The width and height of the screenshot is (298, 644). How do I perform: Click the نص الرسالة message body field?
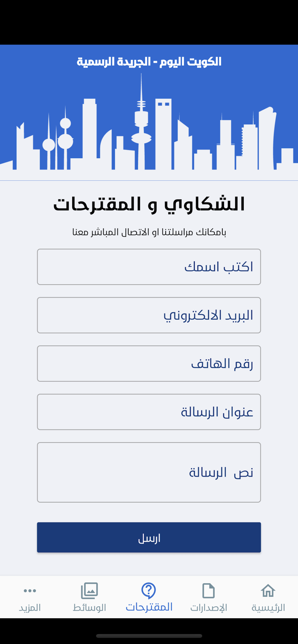(x=149, y=472)
